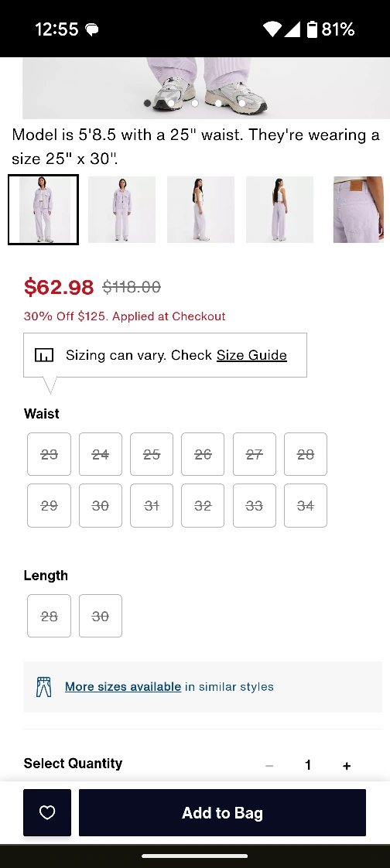Tap the heart wishlist icon
The height and width of the screenshot is (868, 390).
[47, 812]
